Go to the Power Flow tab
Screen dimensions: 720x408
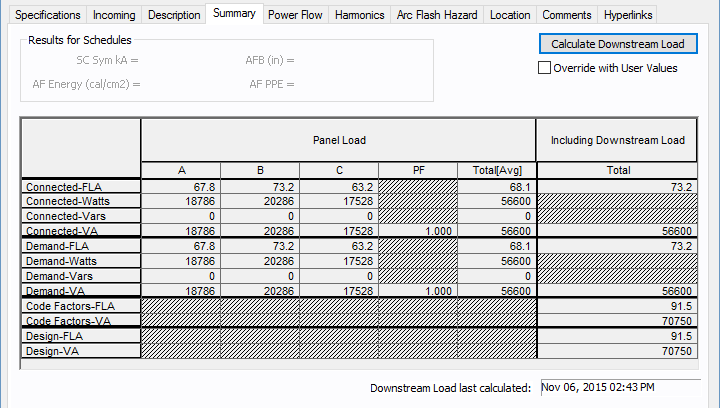[x=295, y=15]
